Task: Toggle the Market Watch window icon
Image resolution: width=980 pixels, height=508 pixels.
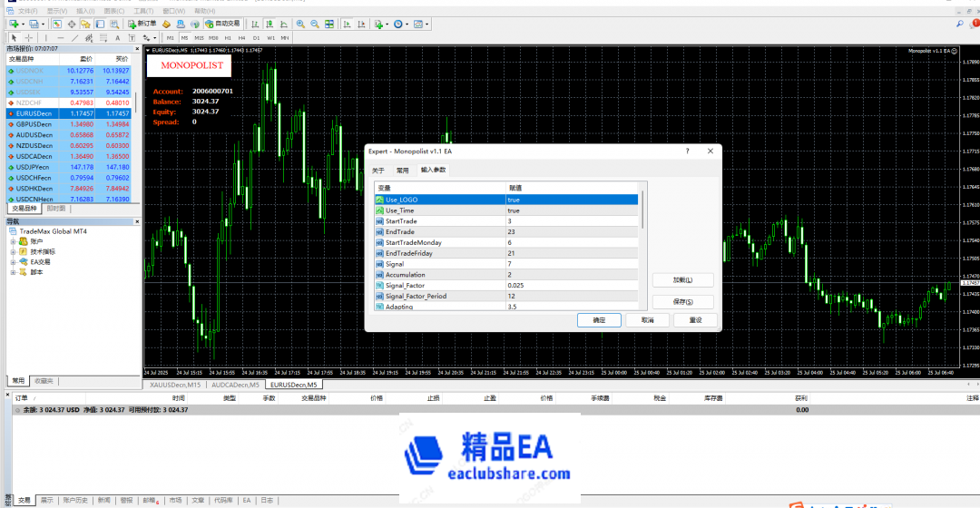Action: pos(57,24)
